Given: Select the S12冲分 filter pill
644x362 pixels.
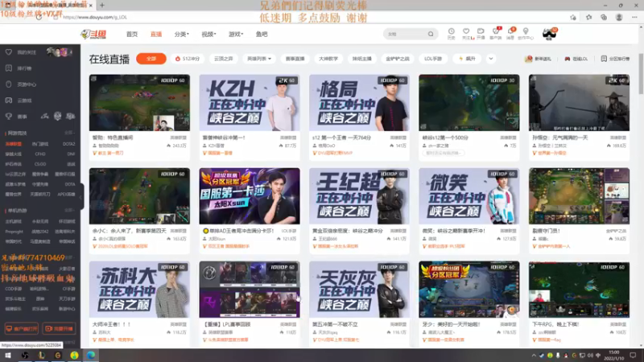Looking at the screenshot, I should pos(188,59).
